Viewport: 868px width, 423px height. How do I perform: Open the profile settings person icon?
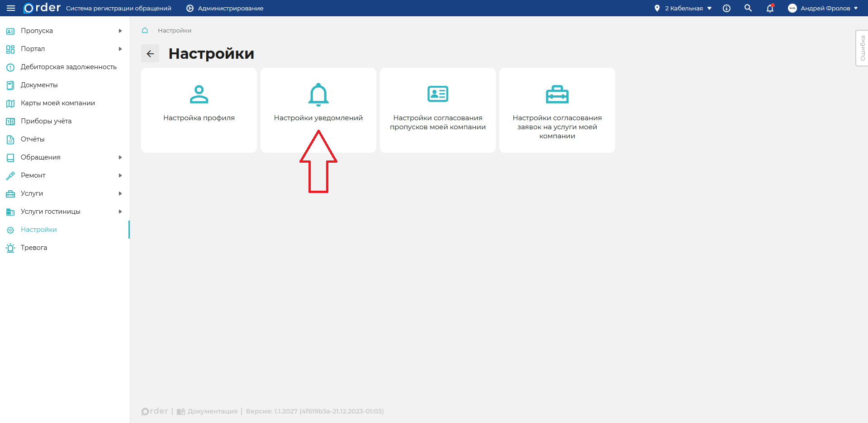click(199, 94)
